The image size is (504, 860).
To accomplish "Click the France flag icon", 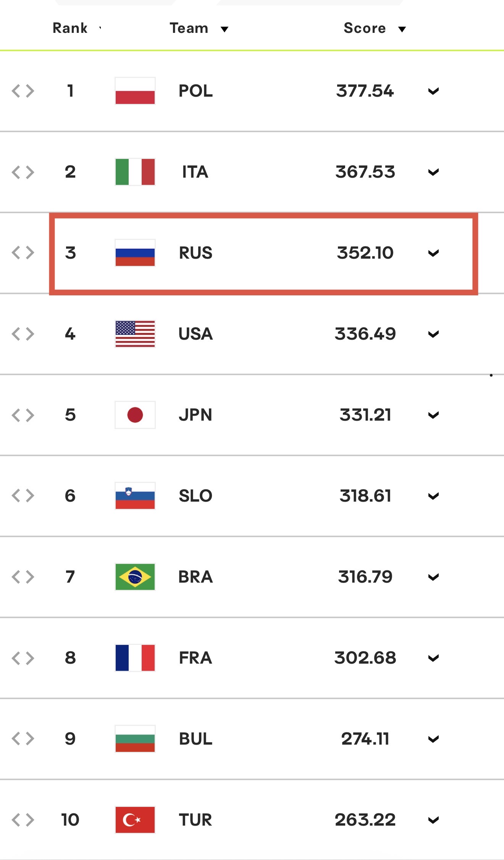I will (x=135, y=658).
